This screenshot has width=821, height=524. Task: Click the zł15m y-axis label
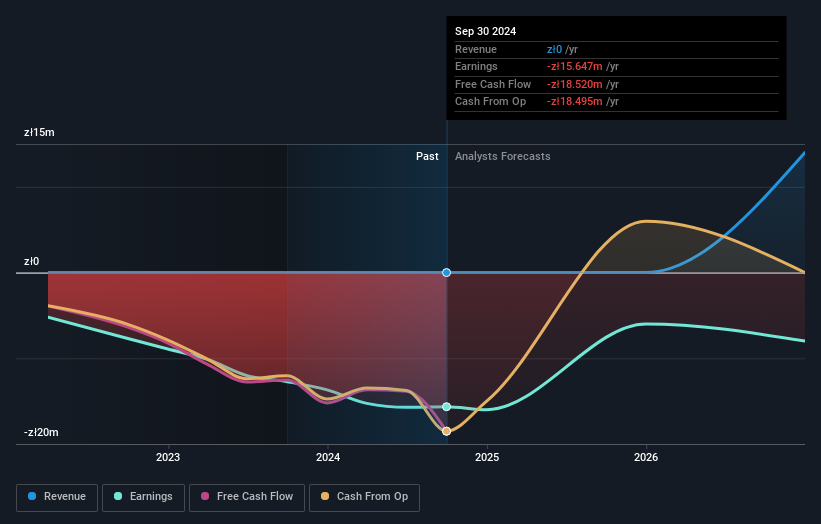coord(39,132)
